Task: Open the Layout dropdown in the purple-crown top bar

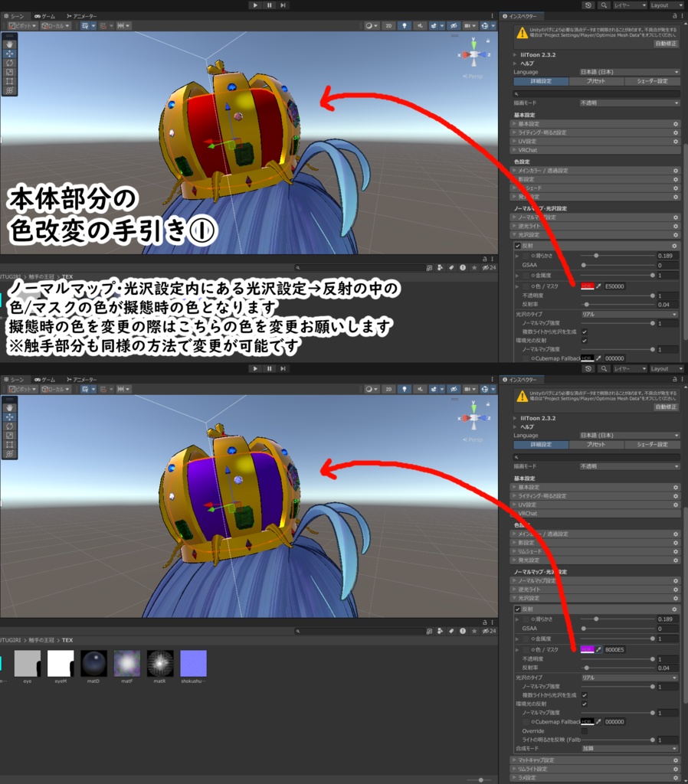Action: click(x=667, y=368)
